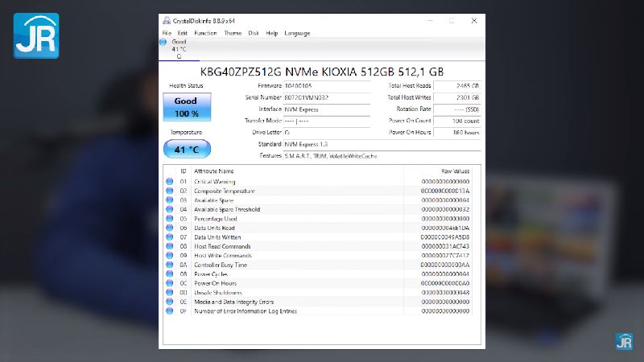Click the CrystalDiskInfo app icon in title bar
Viewport: 644px width, 362px height.
pyautogui.click(x=166, y=20)
